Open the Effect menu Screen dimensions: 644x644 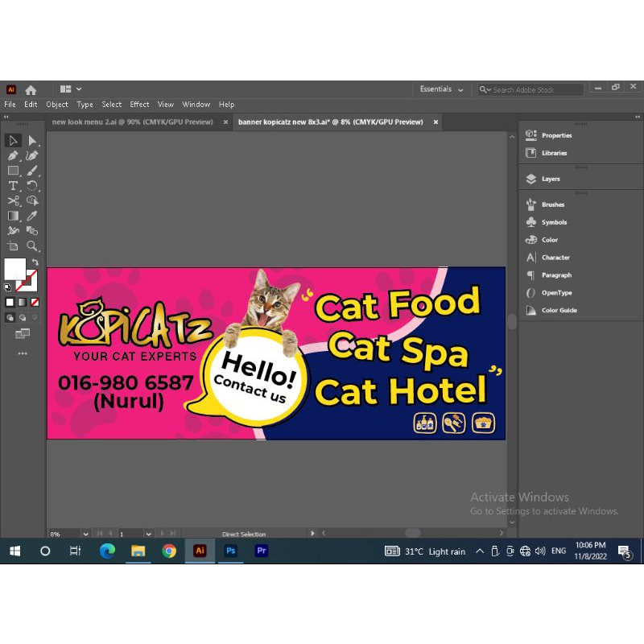(139, 105)
